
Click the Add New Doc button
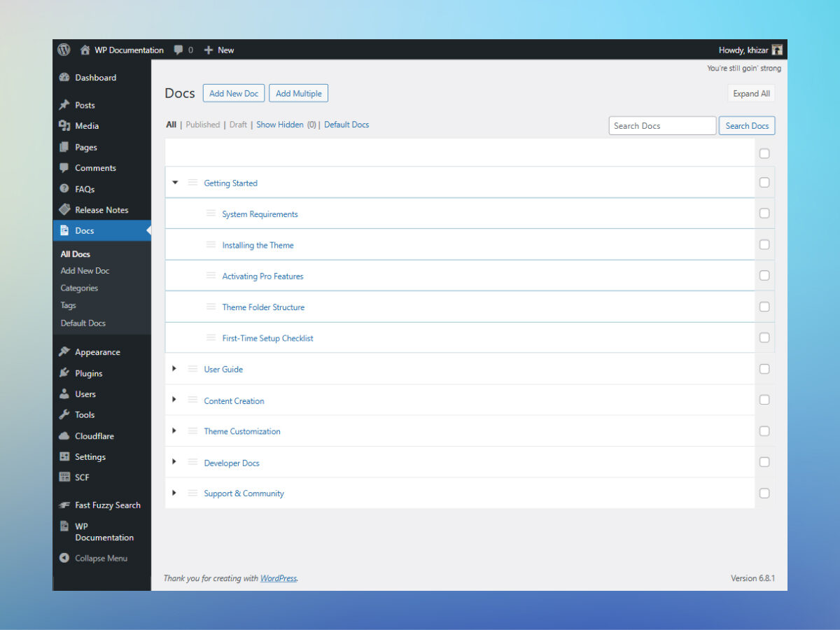point(234,93)
